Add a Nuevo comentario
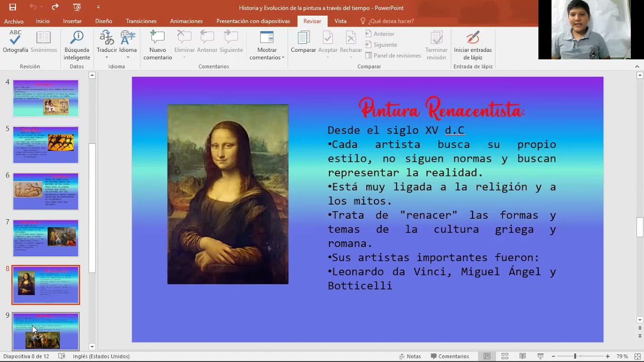Image resolution: width=644 pixels, height=362 pixels. click(x=157, y=45)
